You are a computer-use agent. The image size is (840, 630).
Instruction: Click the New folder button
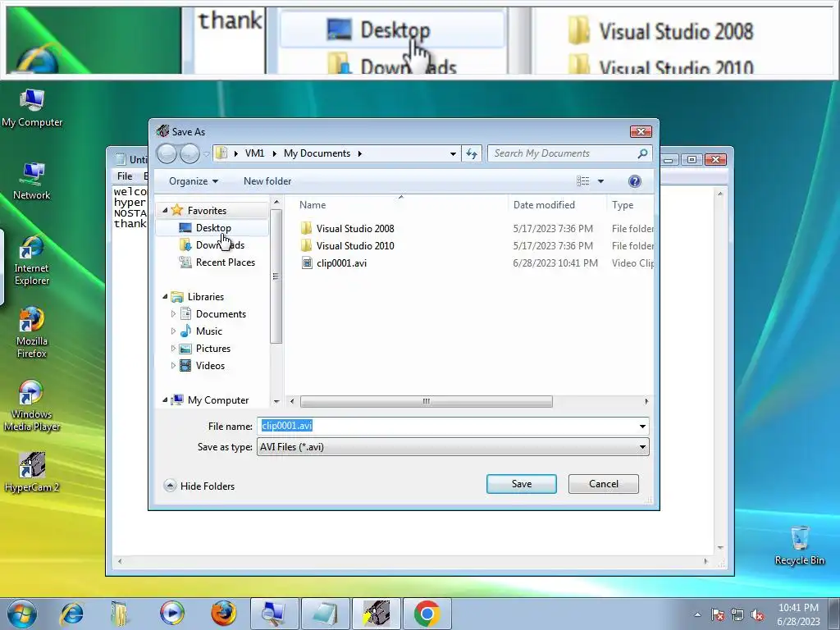tap(267, 181)
